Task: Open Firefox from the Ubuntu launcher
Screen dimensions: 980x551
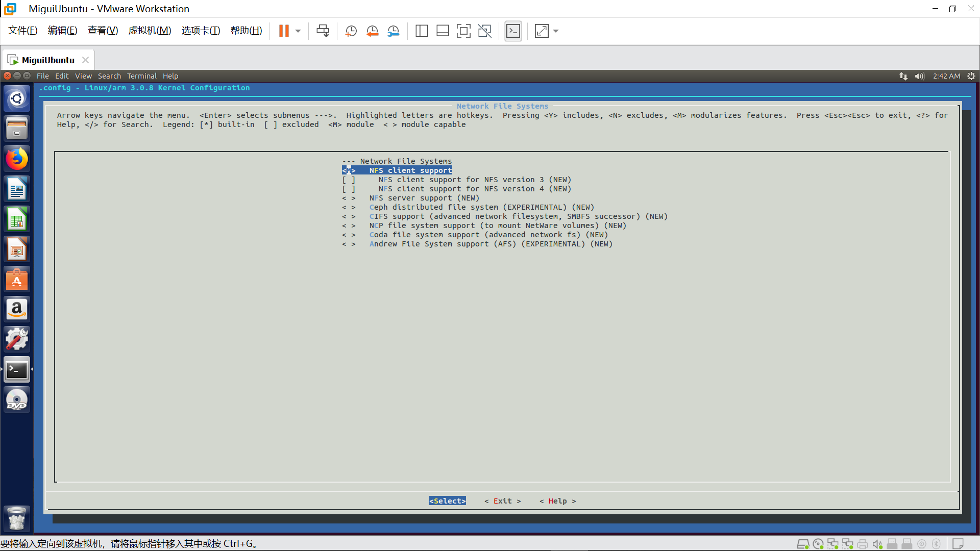Action: [x=17, y=159]
